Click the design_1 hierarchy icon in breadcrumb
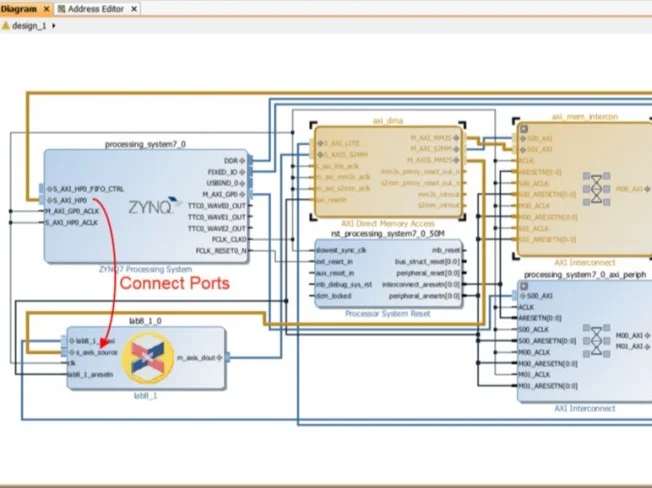The height and width of the screenshot is (488, 652). [x=6, y=26]
